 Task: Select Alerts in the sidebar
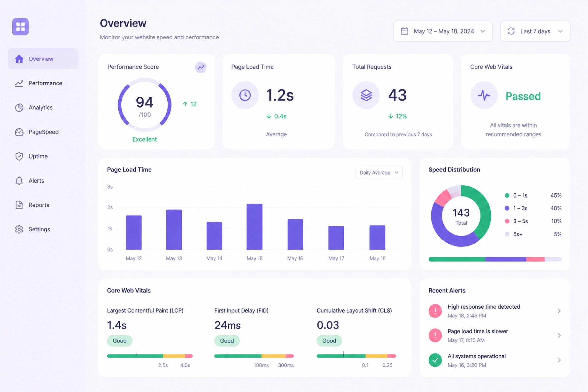(x=43, y=180)
